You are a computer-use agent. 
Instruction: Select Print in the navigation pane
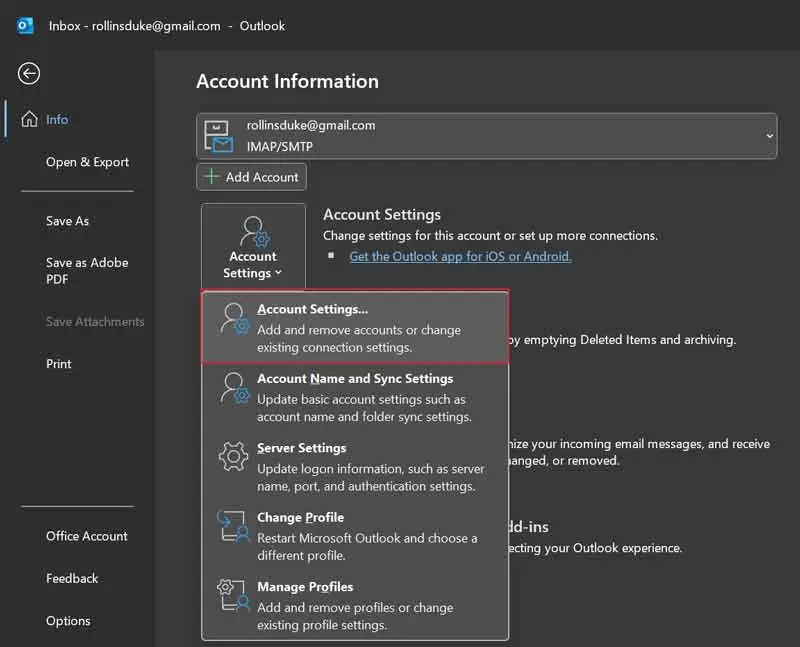58,363
